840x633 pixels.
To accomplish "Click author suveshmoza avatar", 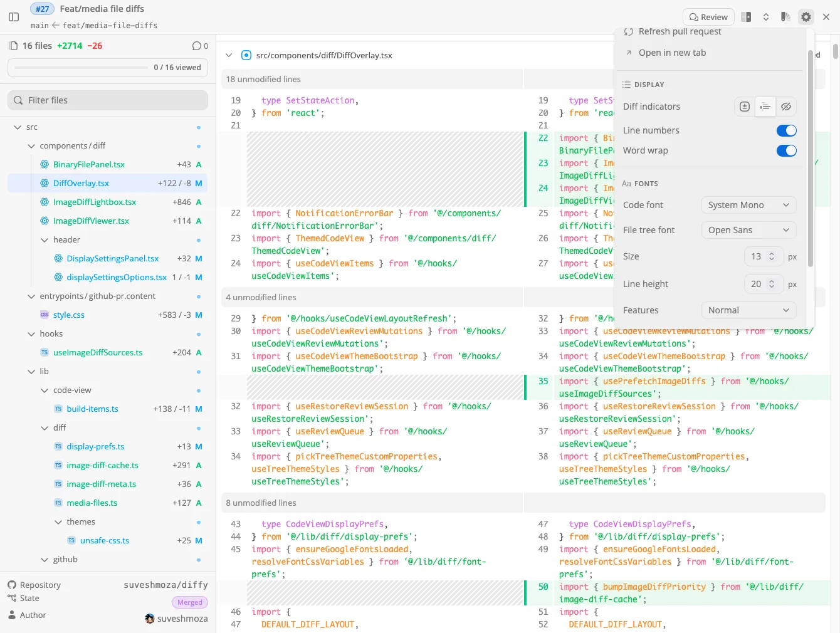I will [149, 619].
